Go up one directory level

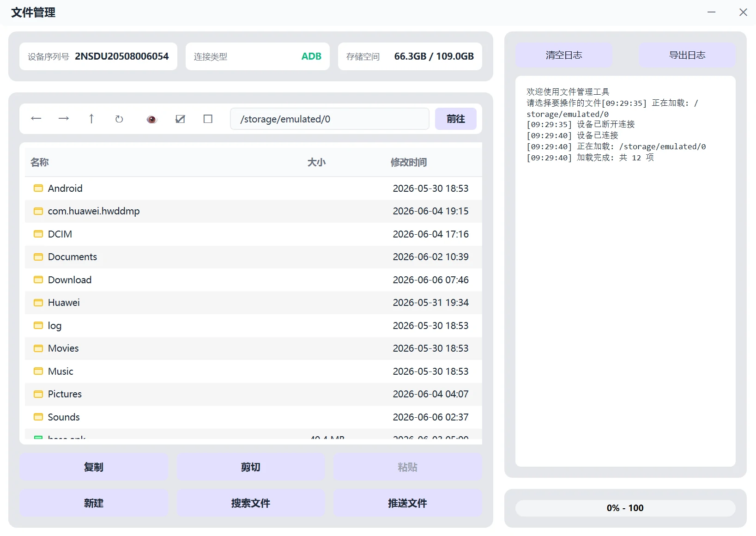tap(91, 119)
